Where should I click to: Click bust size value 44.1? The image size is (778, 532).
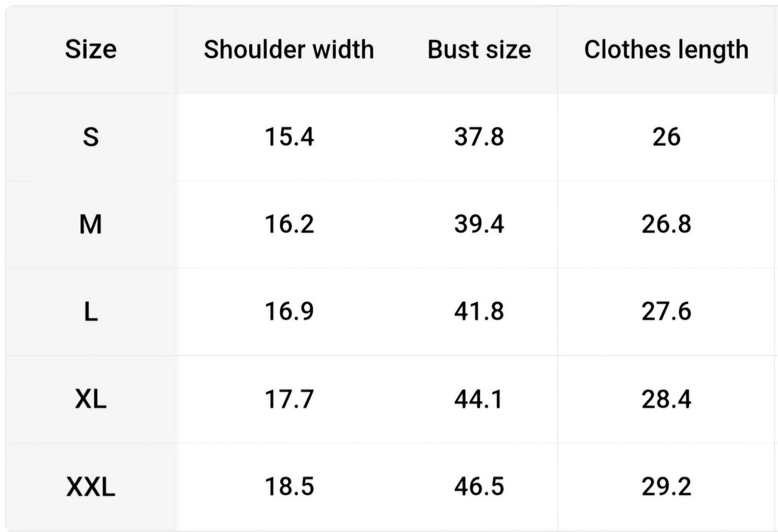(x=479, y=399)
